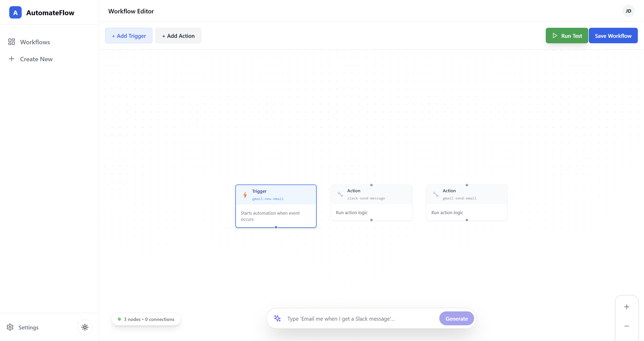Click the lightning bolt icon on Trigger node
The width and height of the screenshot is (644, 341).
(x=245, y=195)
